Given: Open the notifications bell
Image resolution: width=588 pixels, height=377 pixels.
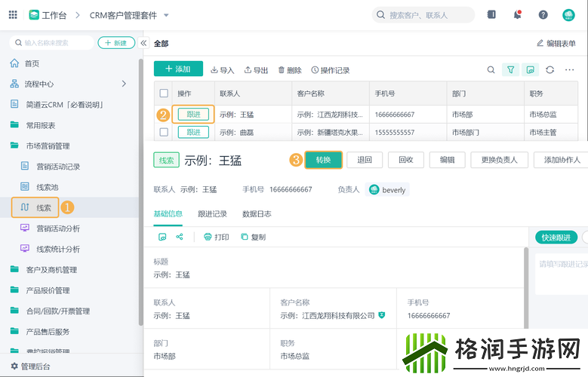Looking at the screenshot, I should click(x=518, y=14).
